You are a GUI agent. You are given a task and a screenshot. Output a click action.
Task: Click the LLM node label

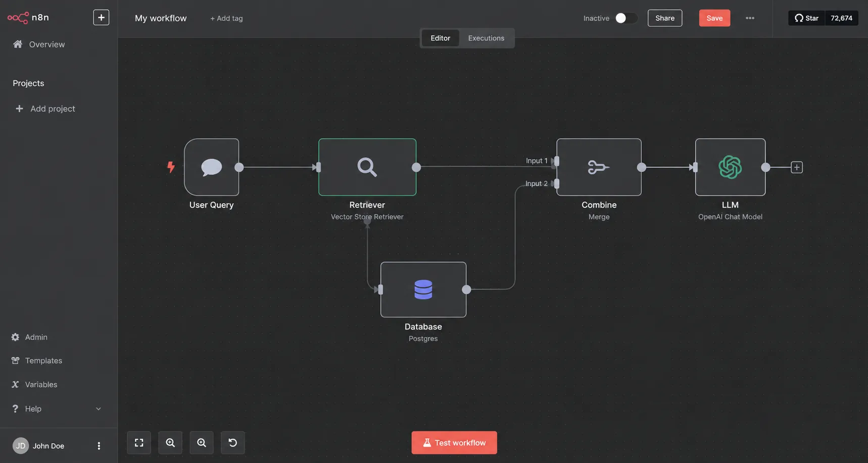click(x=730, y=205)
